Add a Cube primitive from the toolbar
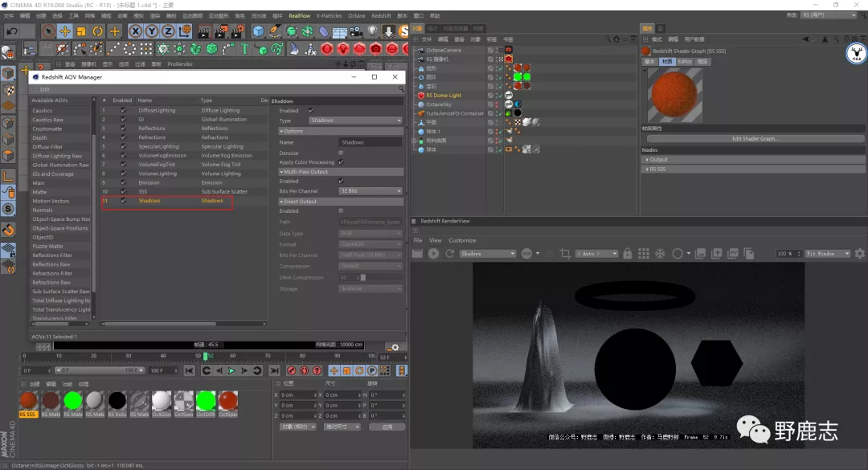Image resolution: width=868 pixels, height=470 pixels. coord(258,31)
